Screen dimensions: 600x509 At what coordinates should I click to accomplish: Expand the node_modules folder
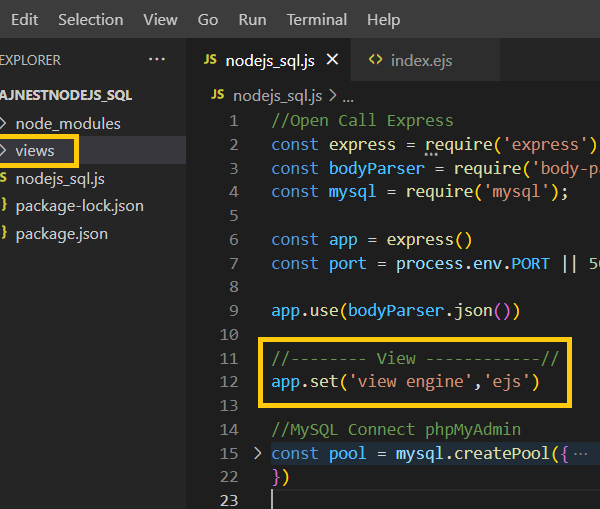point(67,123)
